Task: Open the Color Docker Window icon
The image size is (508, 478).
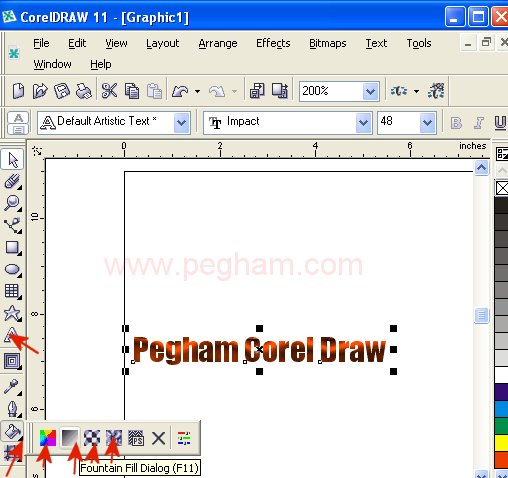Action: (184, 438)
